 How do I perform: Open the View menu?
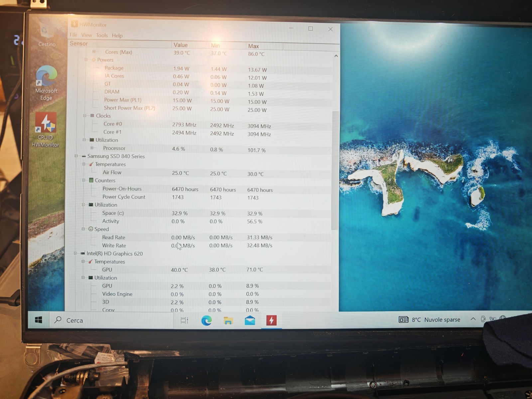tap(86, 35)
